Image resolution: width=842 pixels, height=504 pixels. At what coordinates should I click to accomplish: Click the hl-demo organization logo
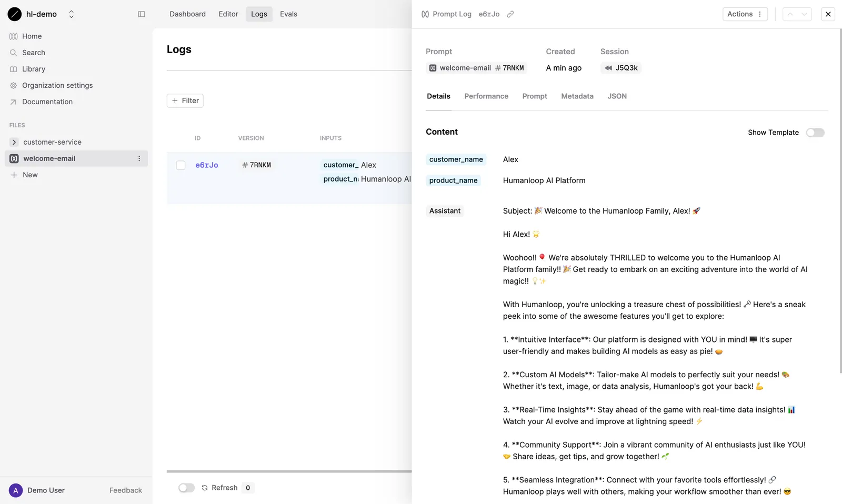[x=15, y=14]
